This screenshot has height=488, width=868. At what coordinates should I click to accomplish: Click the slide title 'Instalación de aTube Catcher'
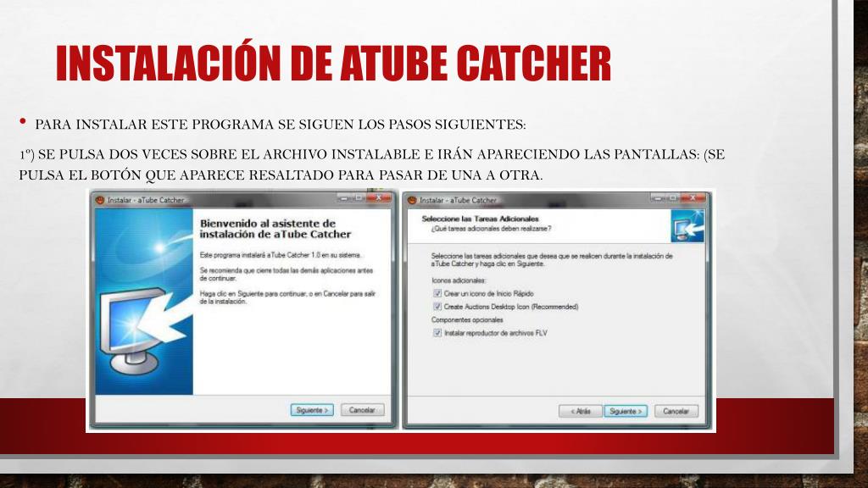tap(333, 63)
